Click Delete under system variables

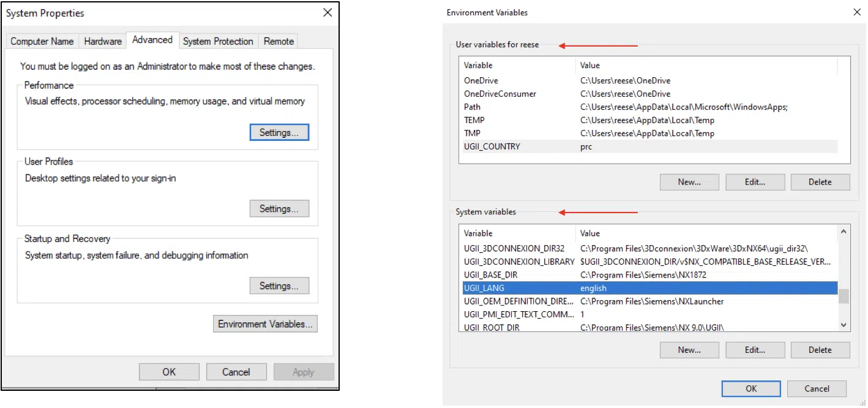pos(820,350)
